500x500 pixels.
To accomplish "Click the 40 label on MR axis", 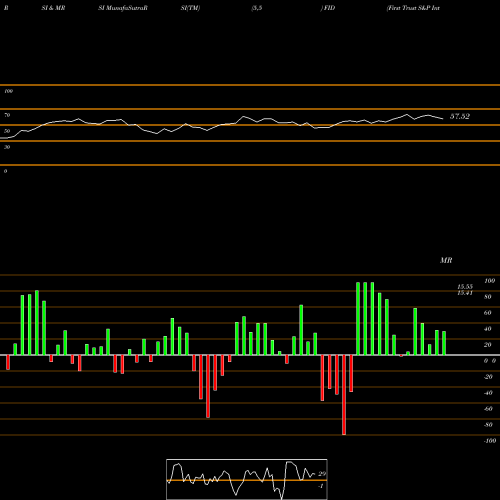I will pyautogui.click(x=488, y=329).
